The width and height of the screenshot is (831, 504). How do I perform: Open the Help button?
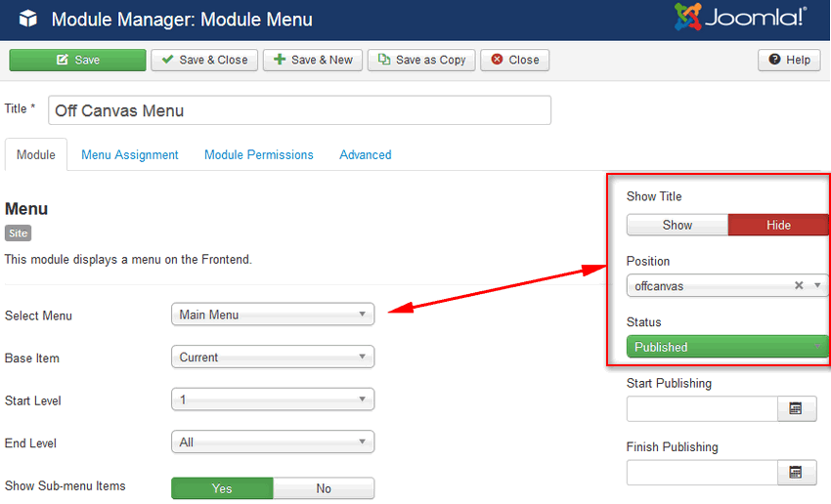coord(789,60)
